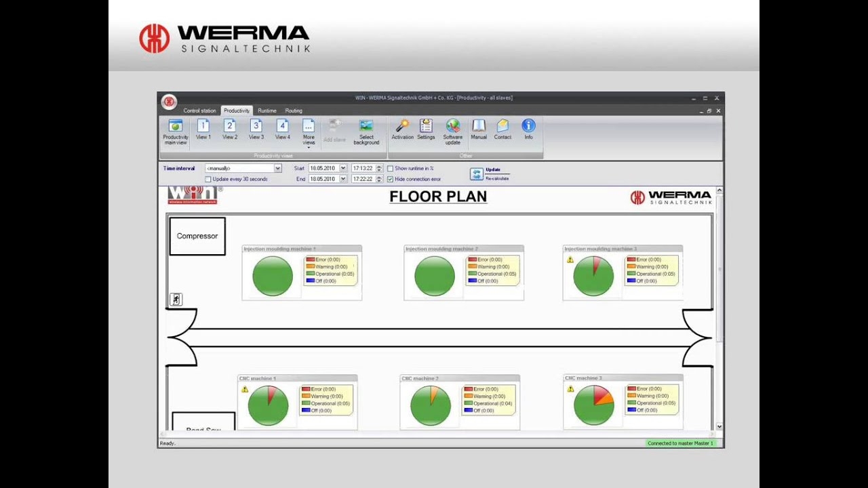Image resolution: width=868 pixels, height=488 pixels.
Task: Uncheck Hide connection error
Action: (x=390, y=179)
